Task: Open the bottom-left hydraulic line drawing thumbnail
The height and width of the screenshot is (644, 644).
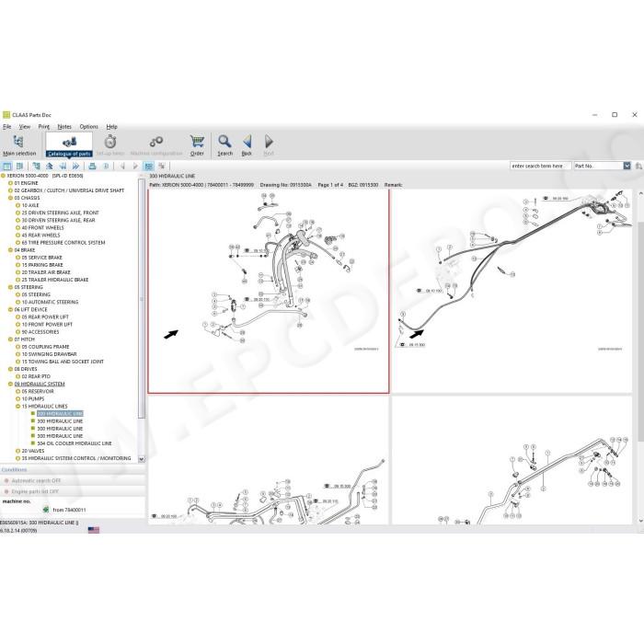Action: (269, 460)
